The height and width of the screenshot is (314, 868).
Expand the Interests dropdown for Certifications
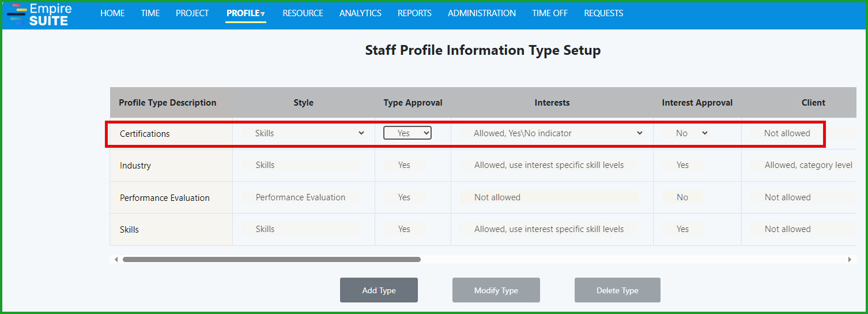point(557,133)
